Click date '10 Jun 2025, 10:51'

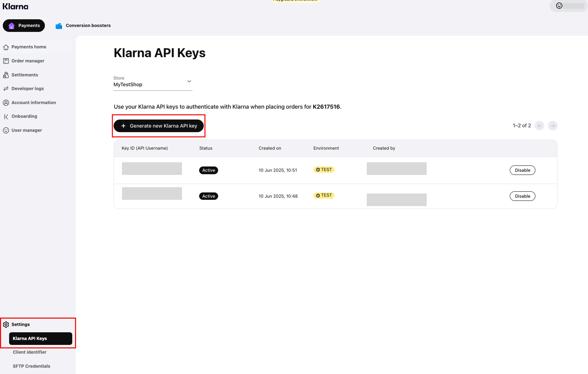(x=278, y=170)
